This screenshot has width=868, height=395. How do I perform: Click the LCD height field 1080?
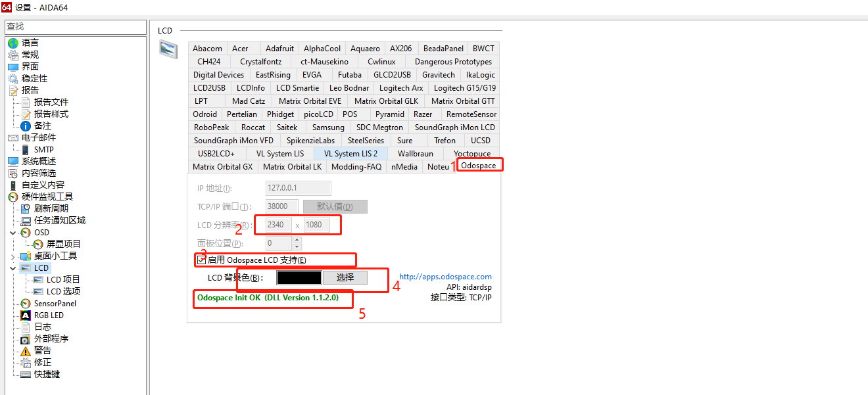point(316,225)
